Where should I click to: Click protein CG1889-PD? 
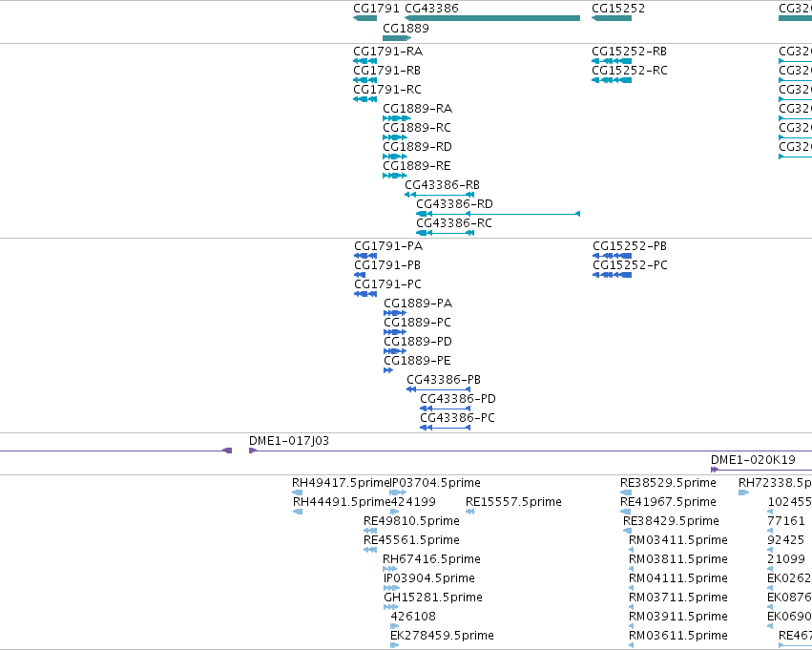point(418,342)
